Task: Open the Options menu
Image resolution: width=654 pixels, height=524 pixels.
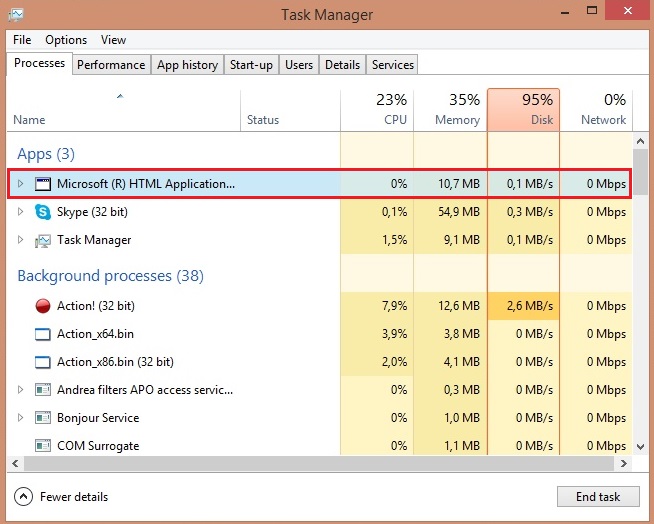Action: click(66, 40)
